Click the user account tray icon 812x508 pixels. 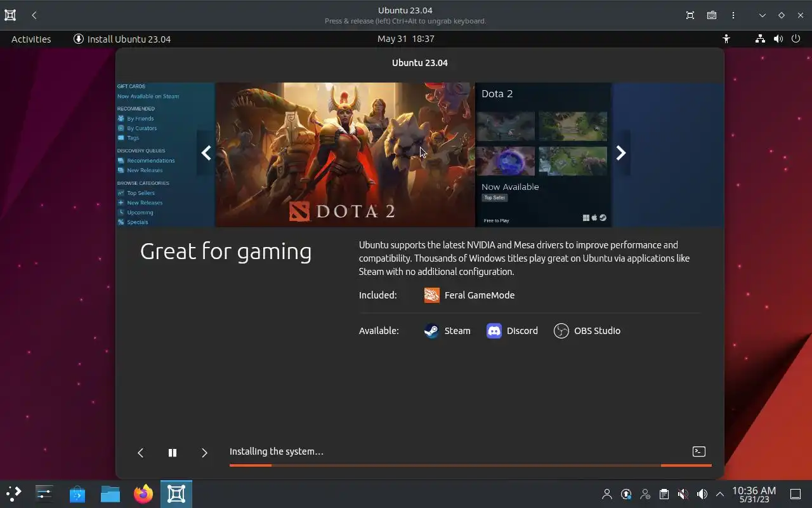tap(607, 494)
